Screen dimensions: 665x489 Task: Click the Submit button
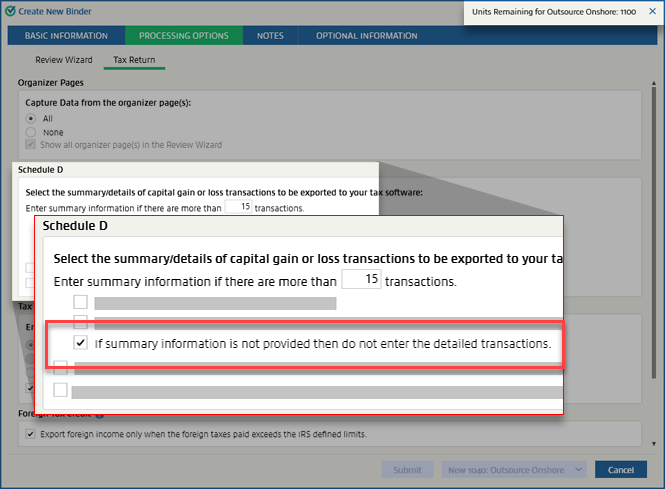[407, 469]
